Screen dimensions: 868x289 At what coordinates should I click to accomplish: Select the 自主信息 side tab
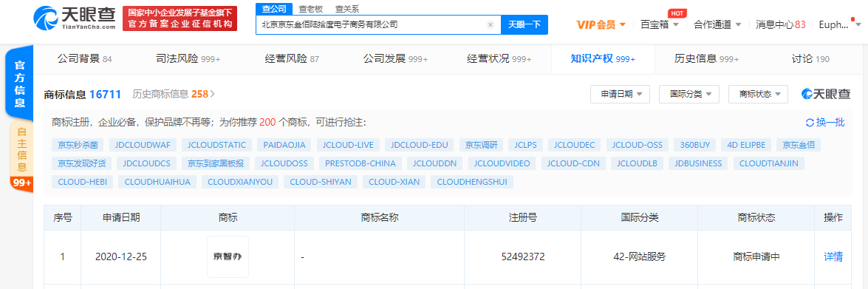[x=21, y=150]
